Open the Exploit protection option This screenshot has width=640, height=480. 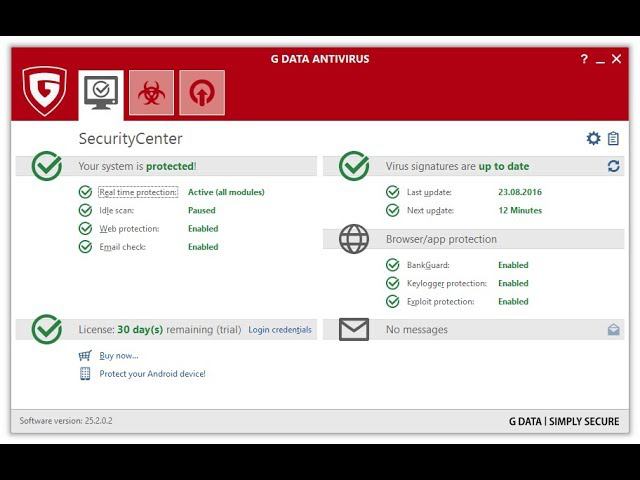(x=440, y=302)
